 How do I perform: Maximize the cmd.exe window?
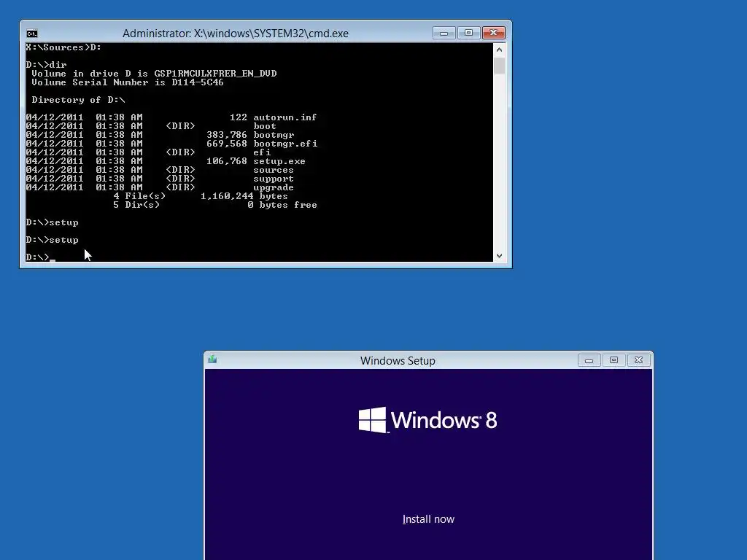[x=469, y=33]
